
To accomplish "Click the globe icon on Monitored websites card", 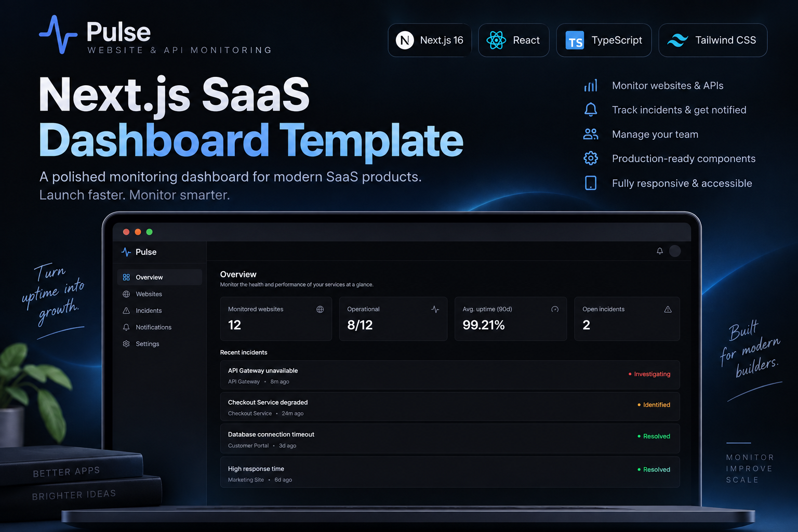I will 320,309.
